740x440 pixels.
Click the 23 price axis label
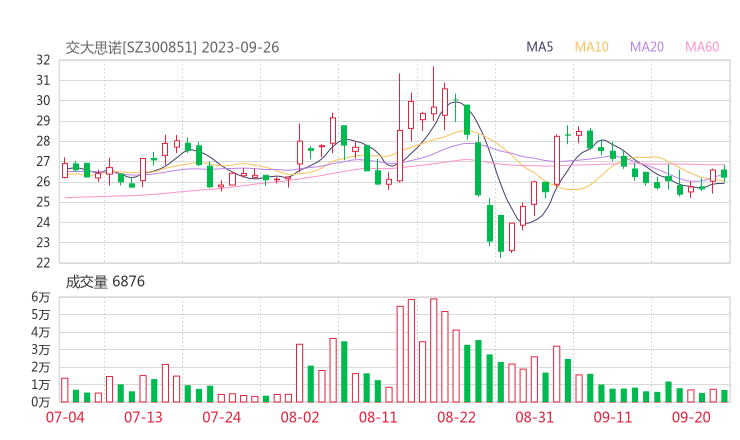[x=43, y=243]
